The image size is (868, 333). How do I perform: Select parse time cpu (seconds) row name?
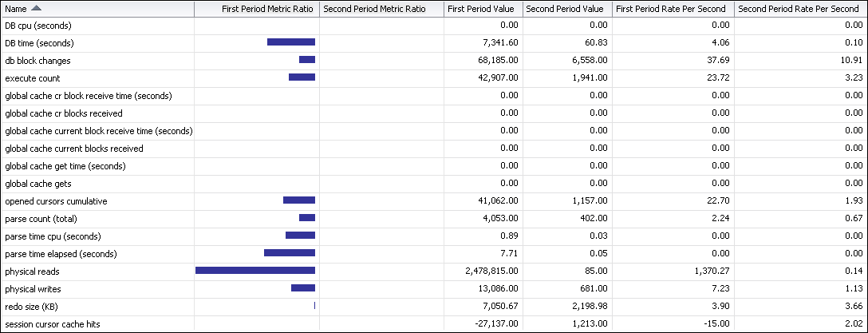click(x=53, y=236)
